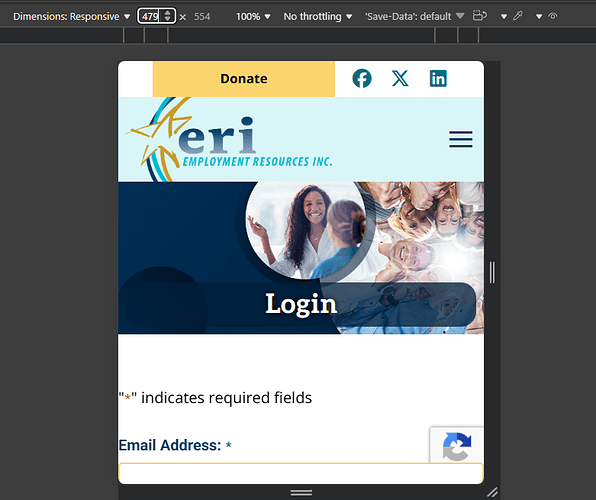Image resolution: width=596 pixels, height=500 pixels.
Task: Click the right-edge viewport resize handle
Action: tap(492, 272)
